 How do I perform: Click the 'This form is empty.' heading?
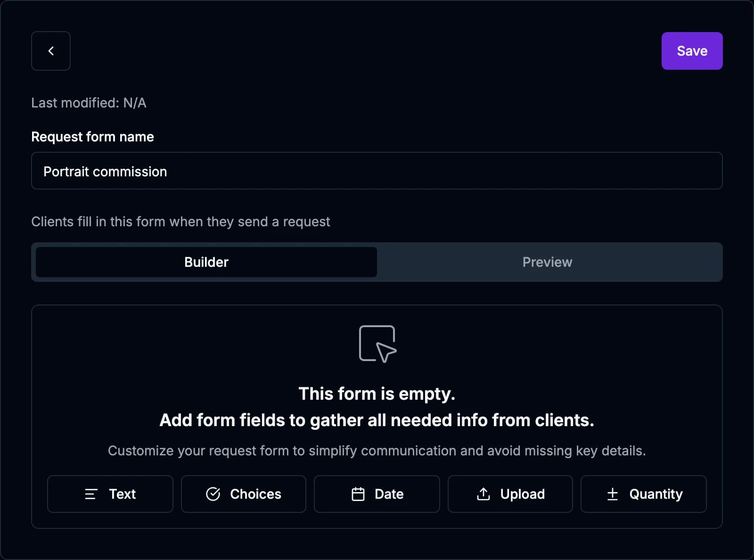[377, 394]
